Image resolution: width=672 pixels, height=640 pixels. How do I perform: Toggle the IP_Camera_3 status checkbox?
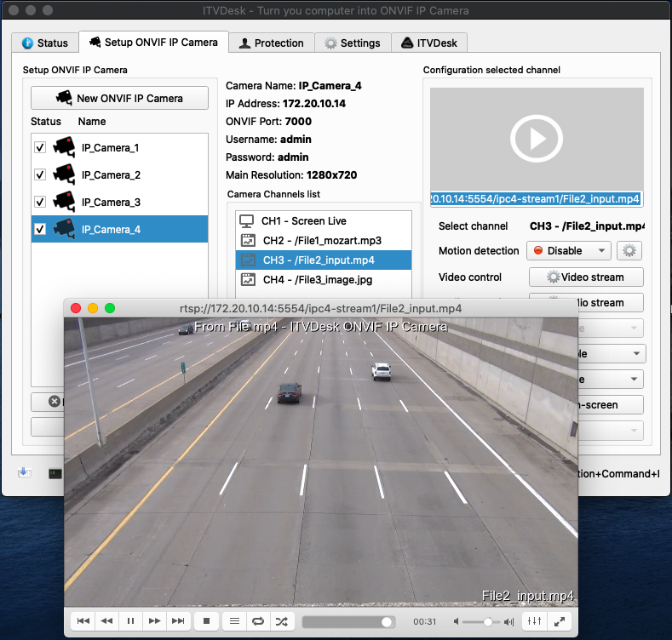[40, 202]
